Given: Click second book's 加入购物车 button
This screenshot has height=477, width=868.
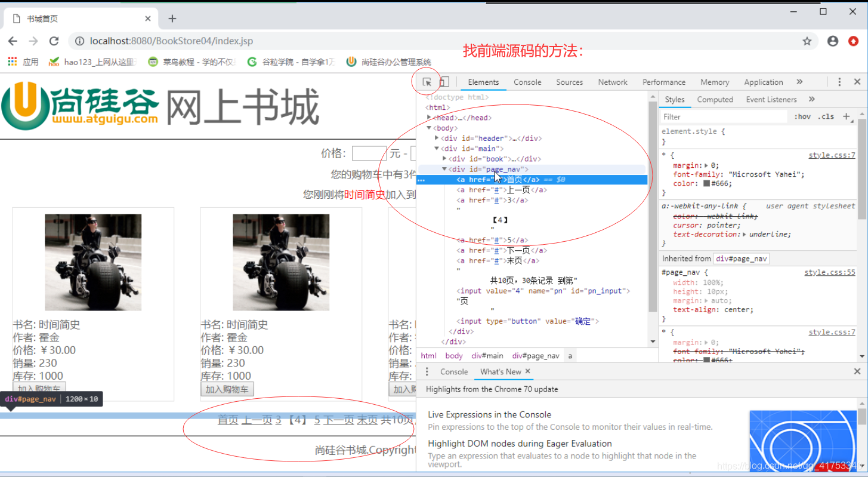Looking at the screenshot, I should [227, 389].
